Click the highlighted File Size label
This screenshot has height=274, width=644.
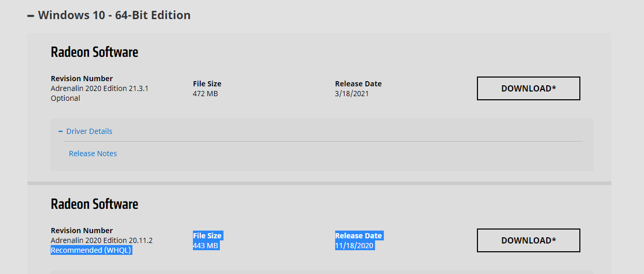pos(207,236)
